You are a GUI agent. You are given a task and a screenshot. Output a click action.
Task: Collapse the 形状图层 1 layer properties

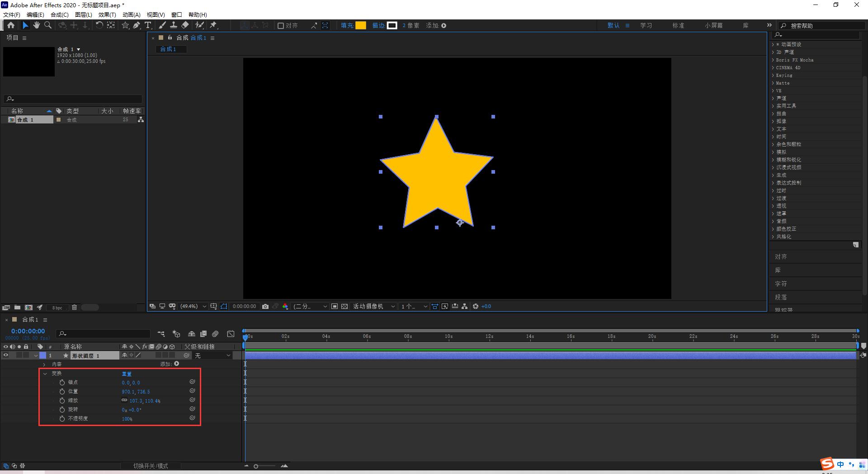36,356
